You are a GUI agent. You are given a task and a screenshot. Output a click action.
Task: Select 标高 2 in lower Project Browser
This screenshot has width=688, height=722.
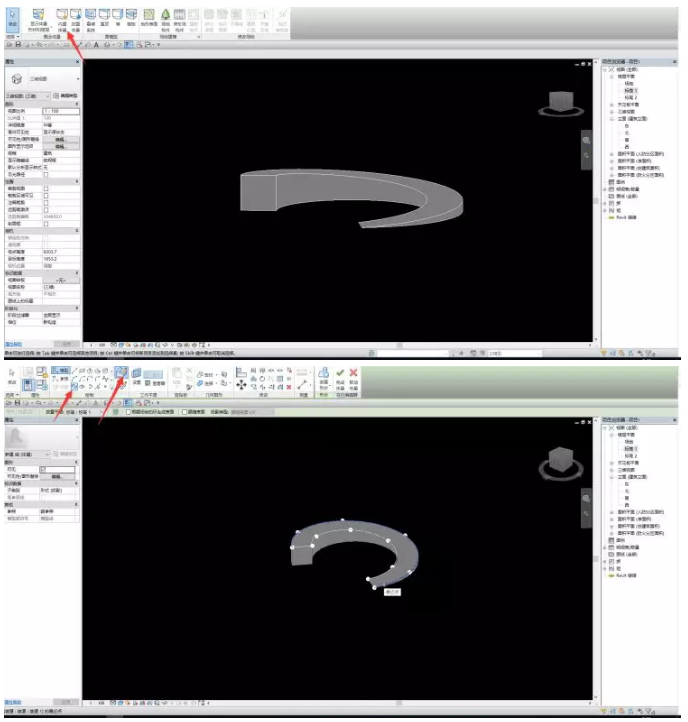click(x=631, y=456)
